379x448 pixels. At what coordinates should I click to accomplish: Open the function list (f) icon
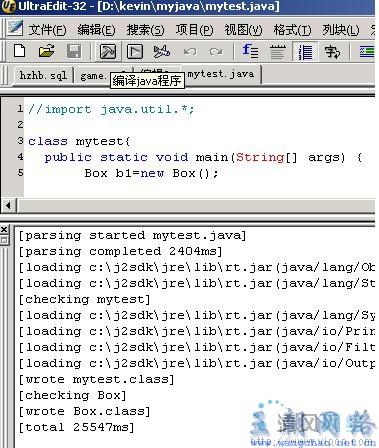pos(250,51)
